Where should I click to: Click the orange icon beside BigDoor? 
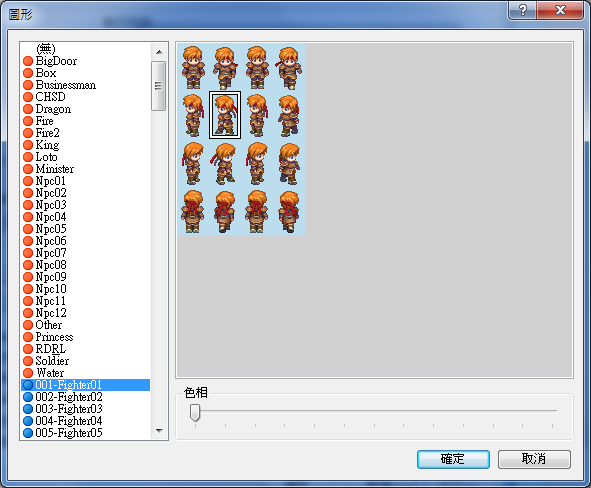[28, 61]
